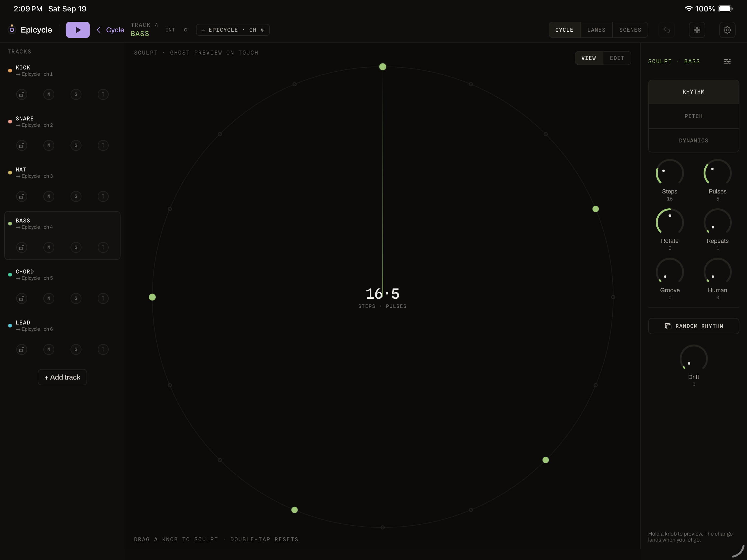Toggle the lock on the KICK track

point(22,94)
